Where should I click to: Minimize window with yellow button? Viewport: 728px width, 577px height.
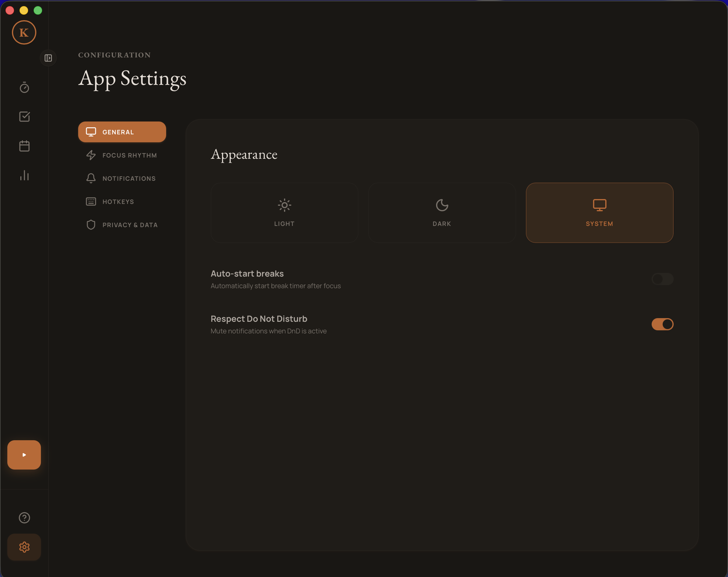click(x=24, y=10)
